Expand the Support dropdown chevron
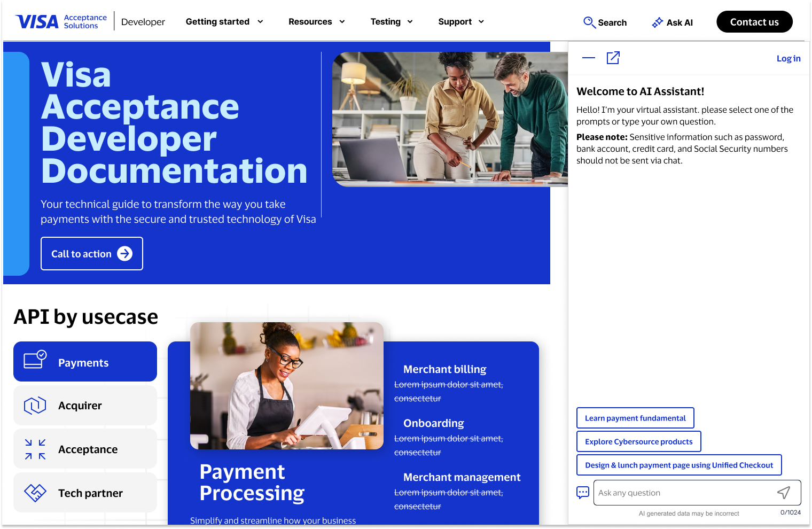The image size is (812, 529). point(481,22)
